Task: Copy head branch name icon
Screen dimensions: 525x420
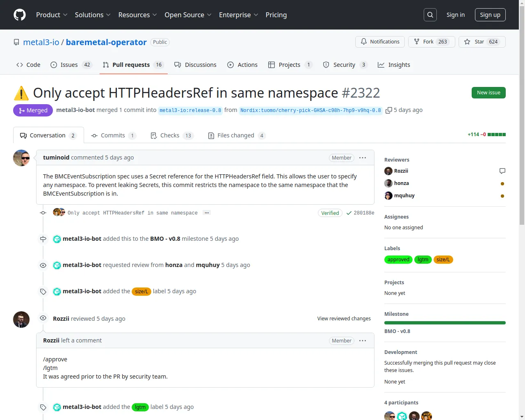Action: 389,110
